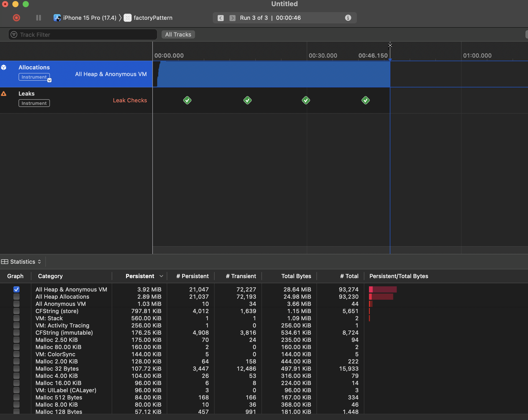Open the Statistics detail view dropdown
528x420 pixels.
[x=25, y=262]
